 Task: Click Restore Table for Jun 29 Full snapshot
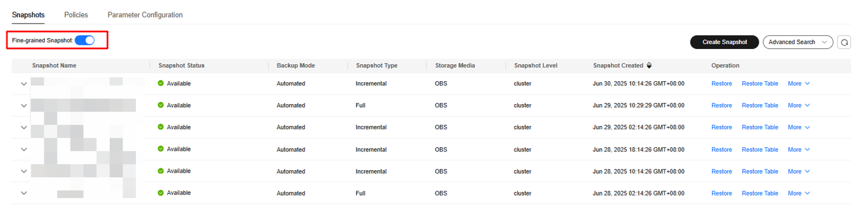760,105
